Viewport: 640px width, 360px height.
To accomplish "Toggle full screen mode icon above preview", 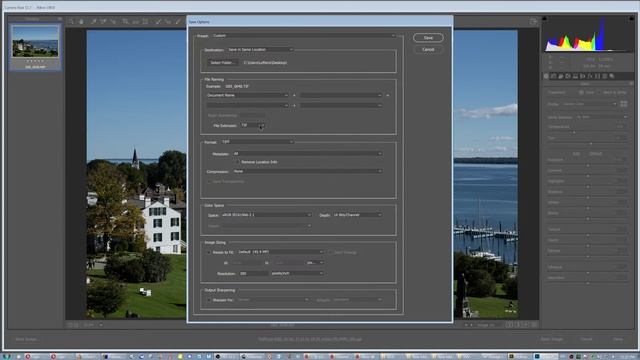I will point(533,22).
